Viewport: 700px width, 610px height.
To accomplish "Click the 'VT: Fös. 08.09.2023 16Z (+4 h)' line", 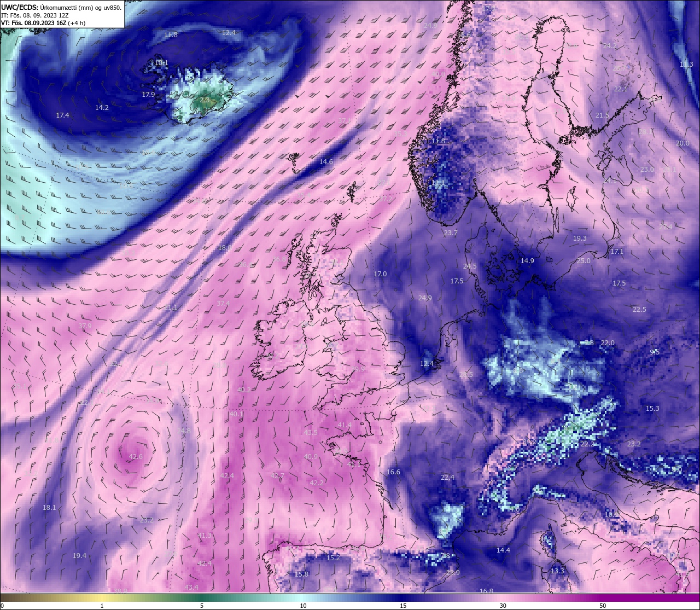I will point(43,23).
